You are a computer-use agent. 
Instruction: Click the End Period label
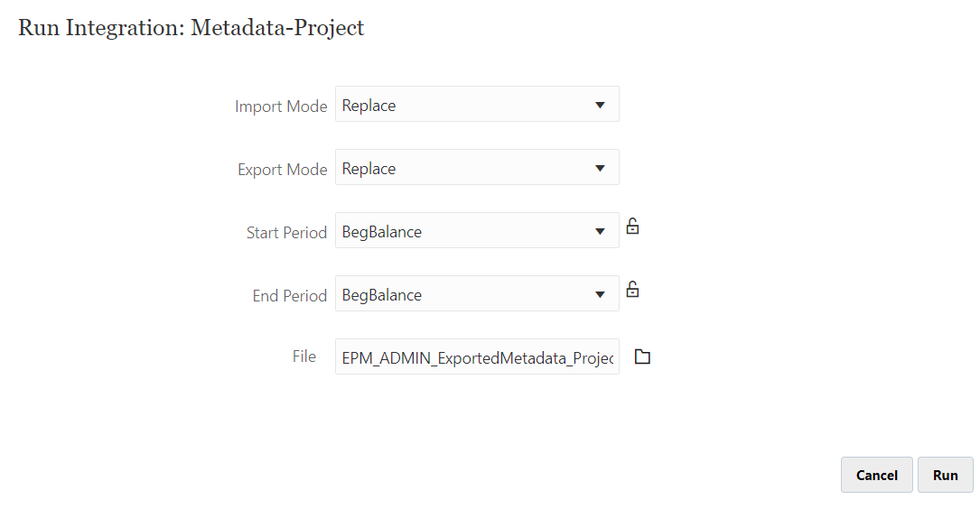(x=289, y=295)
